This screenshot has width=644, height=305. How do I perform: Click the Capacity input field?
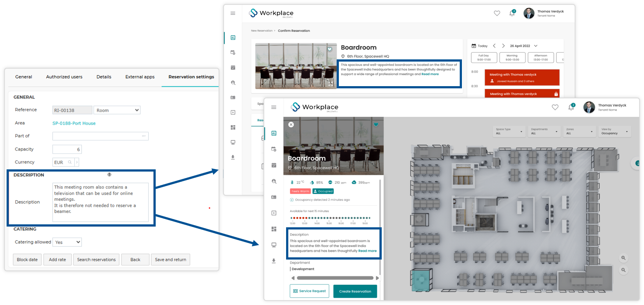(67, 149)
